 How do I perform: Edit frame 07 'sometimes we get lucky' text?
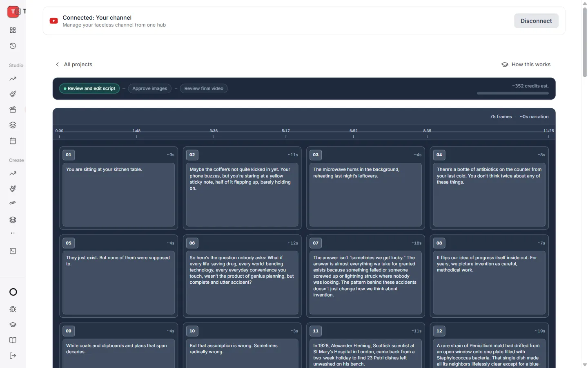coord(365,283)
